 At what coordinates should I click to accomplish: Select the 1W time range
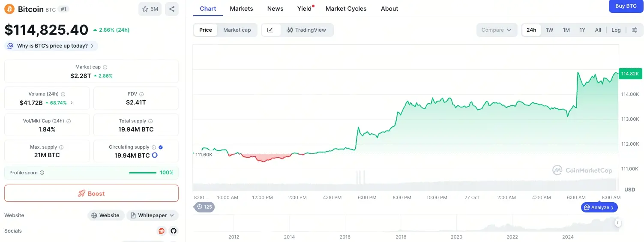point(549,30)
